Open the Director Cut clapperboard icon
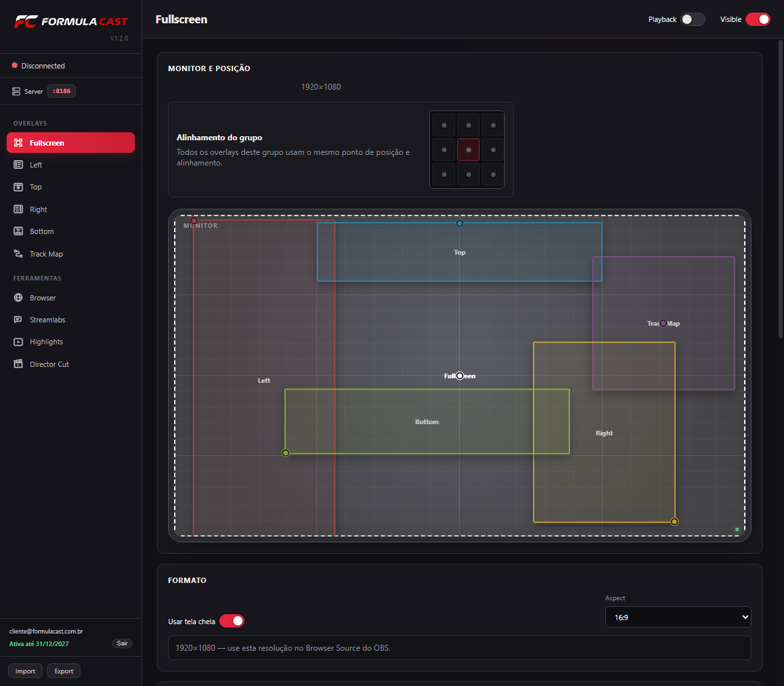 click(18, 364)
